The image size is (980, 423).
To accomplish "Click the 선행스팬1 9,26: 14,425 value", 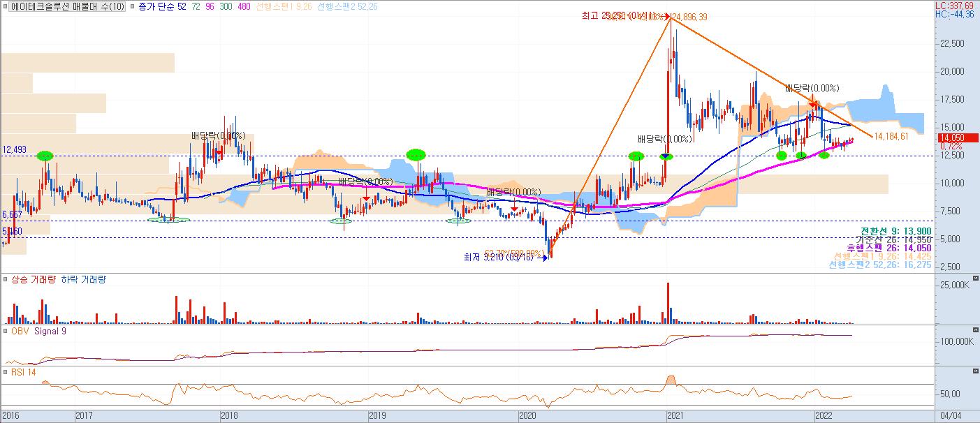I will pyautogui.click(x=883, y=257).
